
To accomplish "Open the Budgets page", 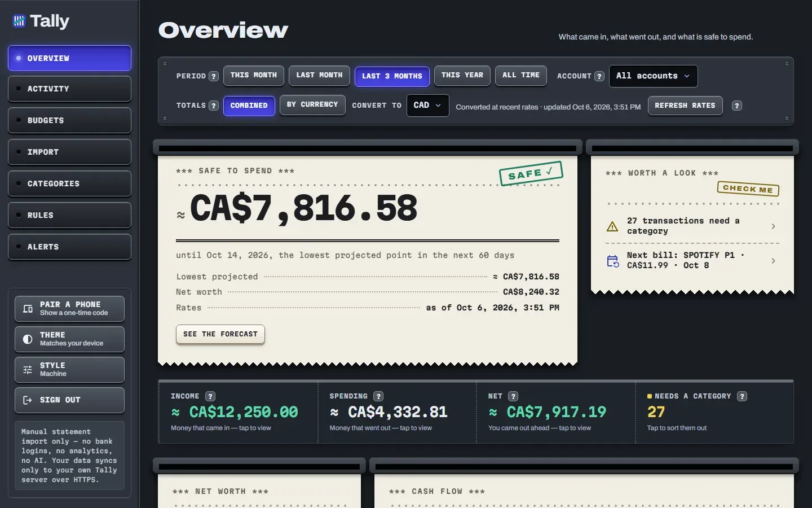I will (x=69, y=121).
